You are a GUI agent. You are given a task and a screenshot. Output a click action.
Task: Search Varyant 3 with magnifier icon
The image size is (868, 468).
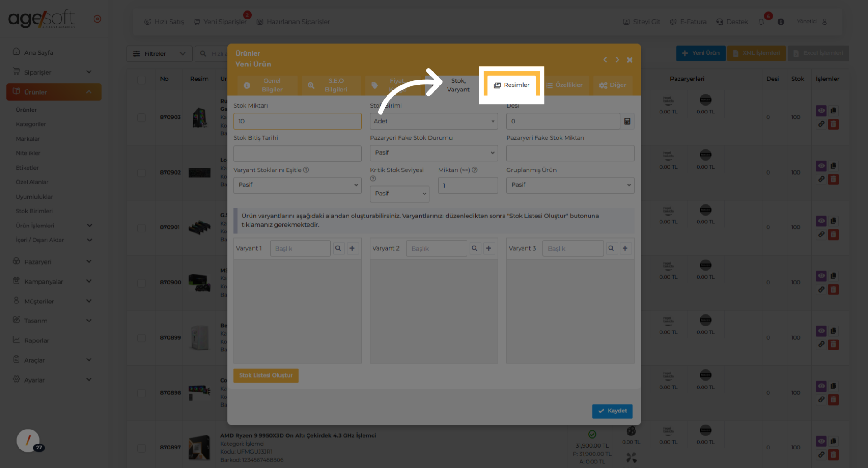611,248
